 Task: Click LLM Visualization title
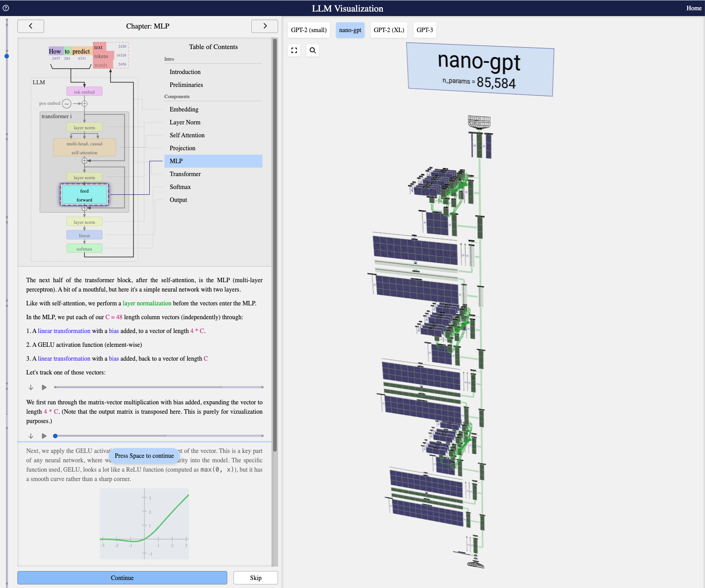[348, 8]
